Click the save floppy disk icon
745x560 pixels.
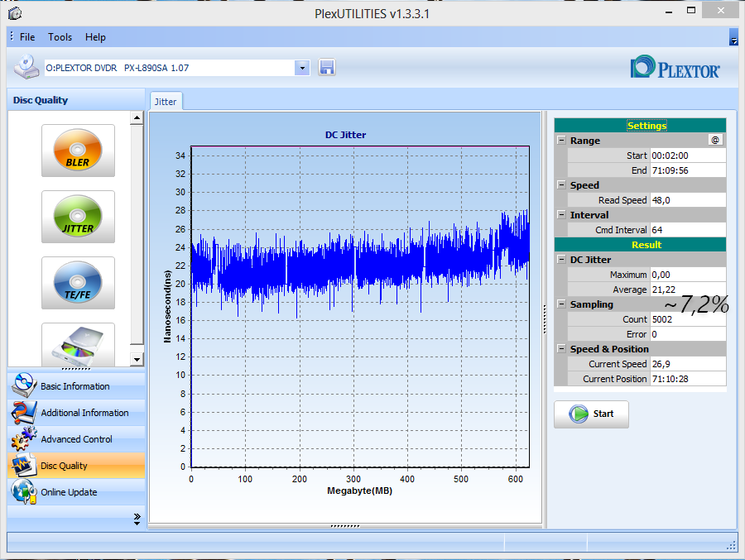pyautogui.click(x=327, y=68)
